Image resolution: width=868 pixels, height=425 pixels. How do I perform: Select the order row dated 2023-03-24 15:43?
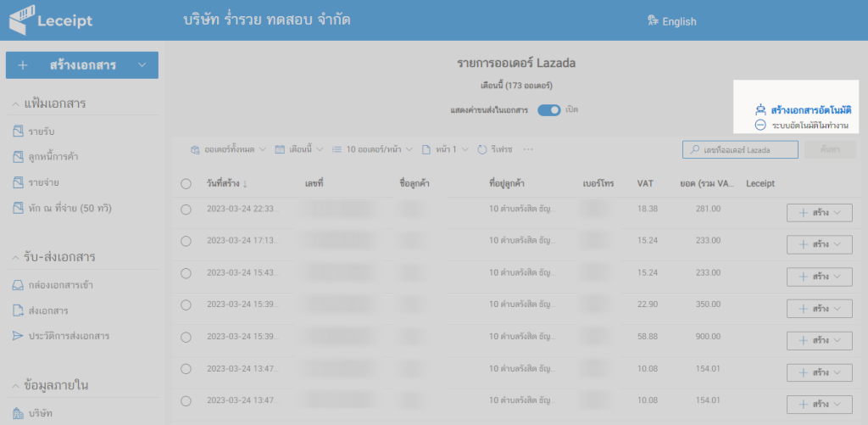click(x=186, y=272)
